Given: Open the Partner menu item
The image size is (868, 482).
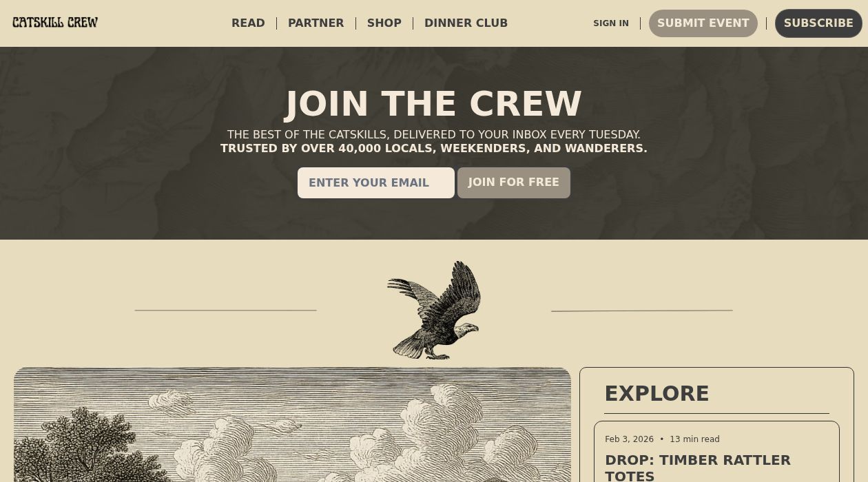Looking at the screenshot, I should point(316,23).
